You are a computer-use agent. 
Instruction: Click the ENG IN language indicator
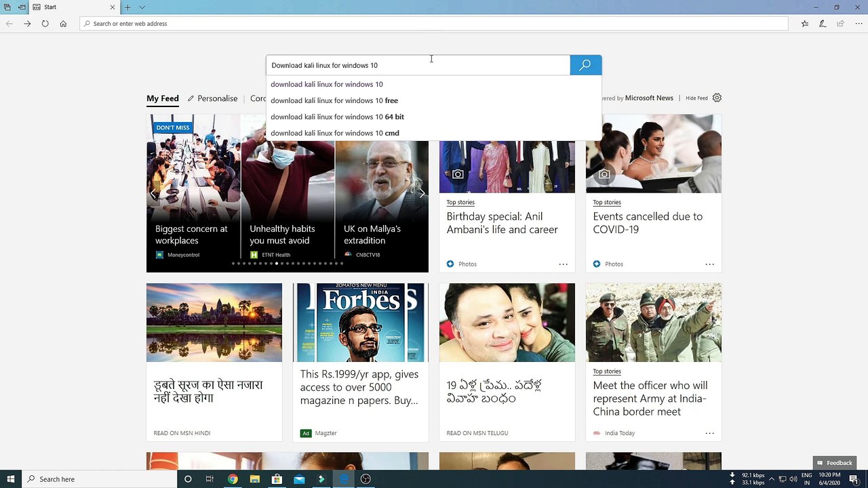coord(807,479)
